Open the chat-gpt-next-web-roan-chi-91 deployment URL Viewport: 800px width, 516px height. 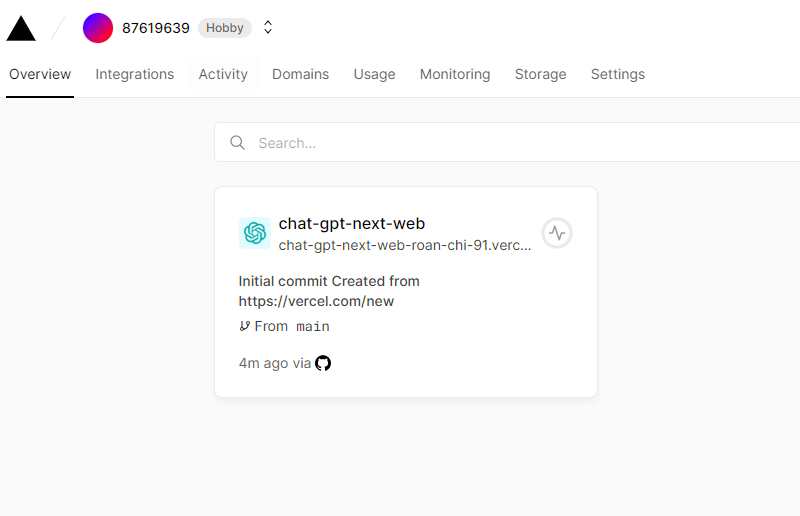pos(405,245)
